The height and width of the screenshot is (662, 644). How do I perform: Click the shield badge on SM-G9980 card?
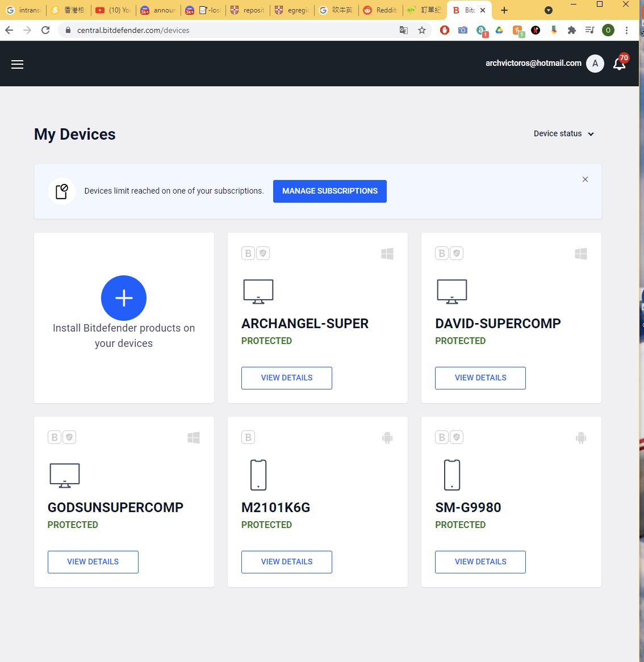point(457,437)
